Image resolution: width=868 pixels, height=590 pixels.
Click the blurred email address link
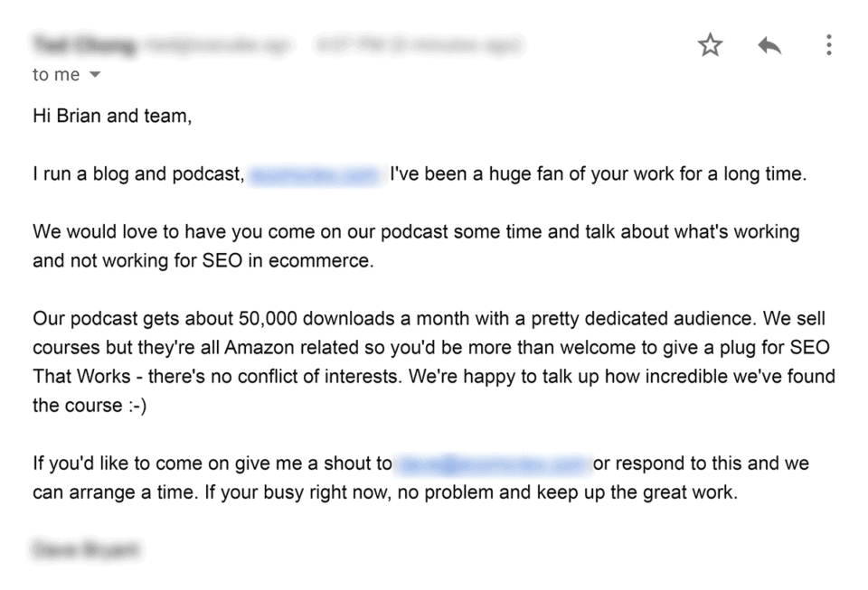[493, 463]
